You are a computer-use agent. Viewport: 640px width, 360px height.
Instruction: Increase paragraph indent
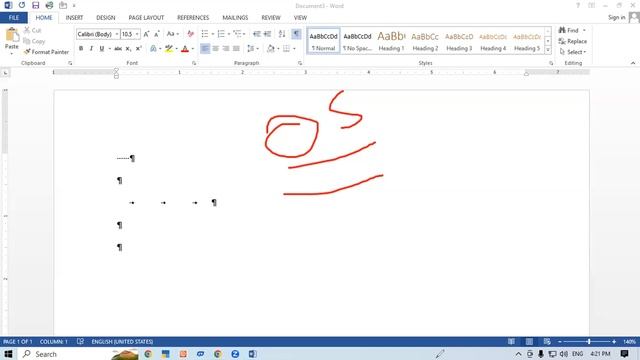267,34
